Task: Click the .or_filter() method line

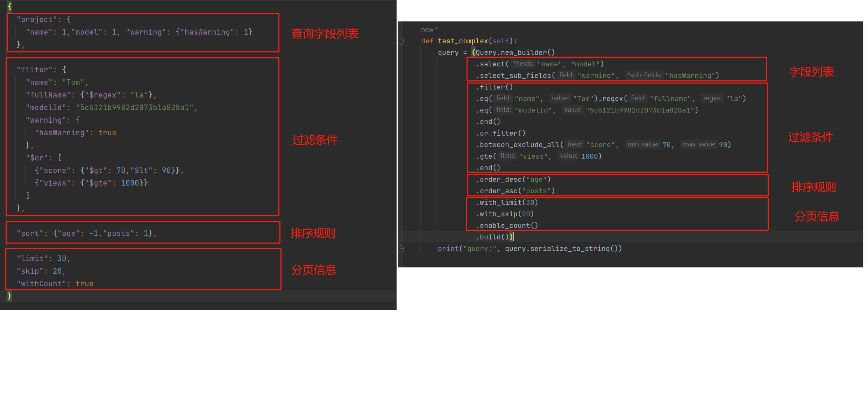Action: pos(500,133)
